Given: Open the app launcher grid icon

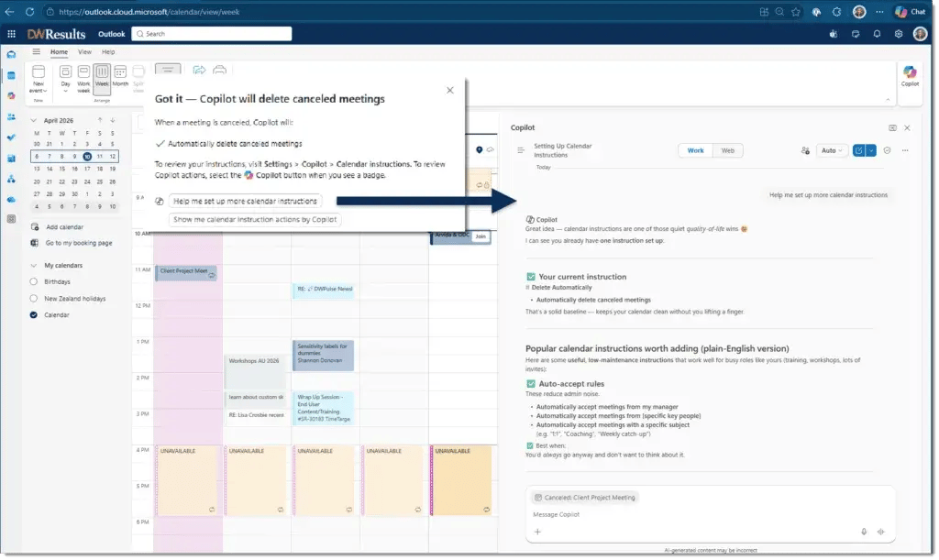Looking at the screenshot, I should coord(11,34).
